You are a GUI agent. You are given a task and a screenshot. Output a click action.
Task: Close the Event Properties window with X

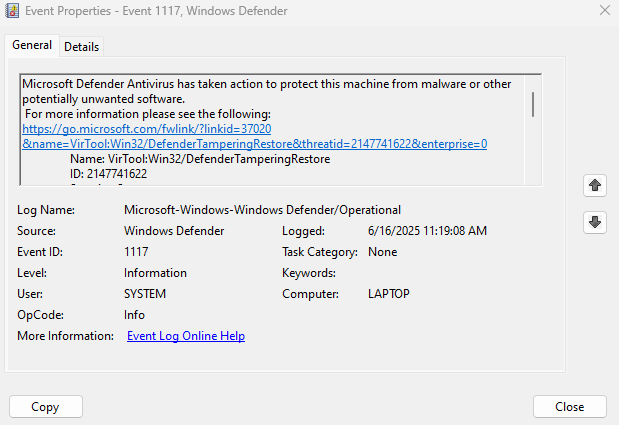pos(604,10)
